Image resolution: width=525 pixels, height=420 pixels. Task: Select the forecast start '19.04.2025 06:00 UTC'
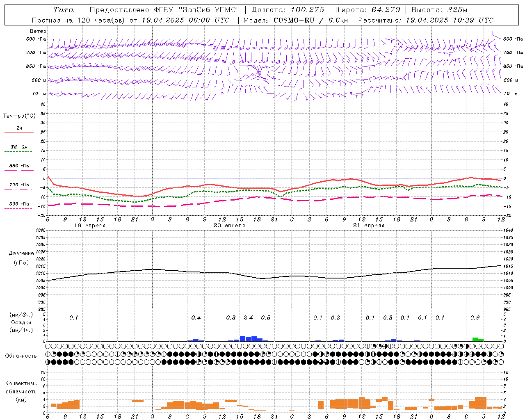point(185,20)
